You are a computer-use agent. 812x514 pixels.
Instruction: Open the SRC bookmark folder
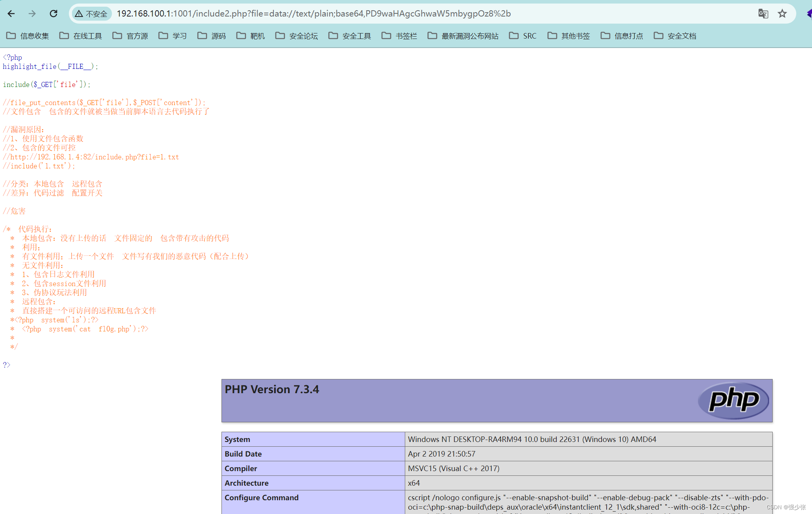(523, 36)
